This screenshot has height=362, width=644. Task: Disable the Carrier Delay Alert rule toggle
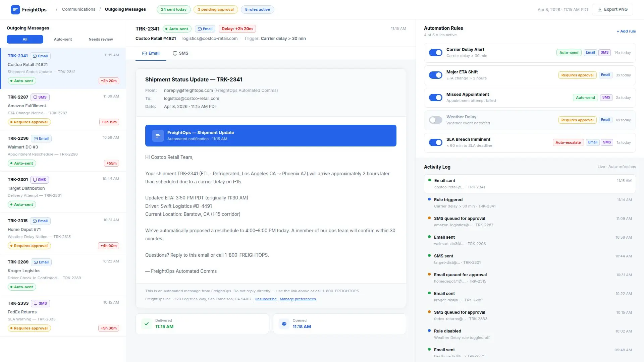[435, 53]
